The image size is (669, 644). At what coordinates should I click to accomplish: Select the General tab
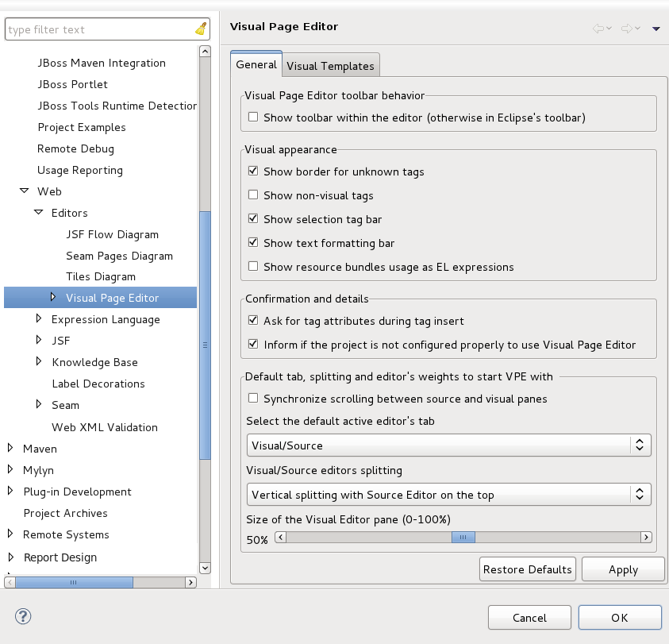pos(256,64)
